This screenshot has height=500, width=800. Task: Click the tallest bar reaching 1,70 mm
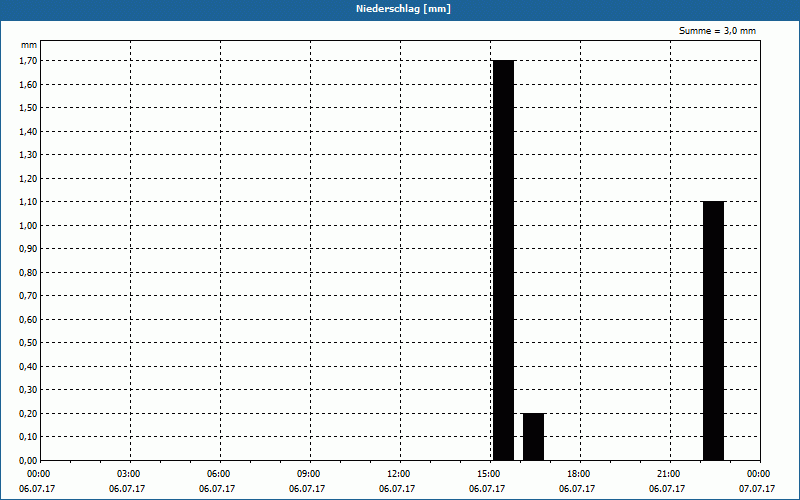coord(504,260)
